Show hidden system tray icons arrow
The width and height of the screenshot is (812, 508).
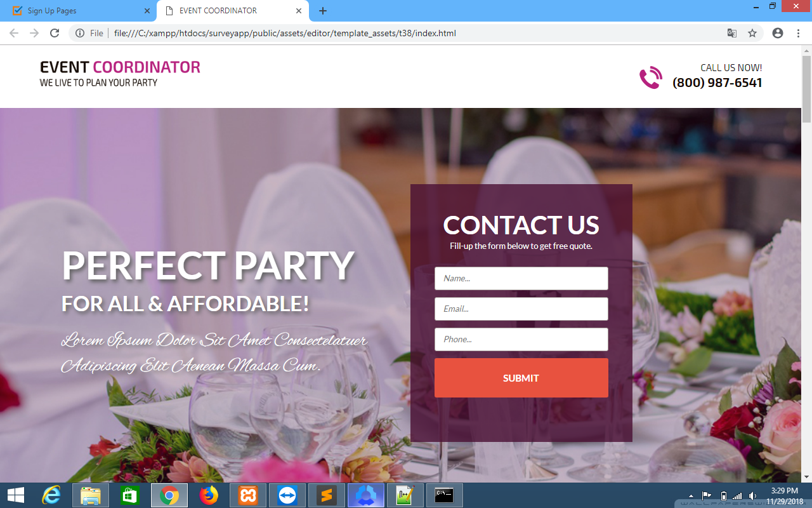[x=691, y=496]
